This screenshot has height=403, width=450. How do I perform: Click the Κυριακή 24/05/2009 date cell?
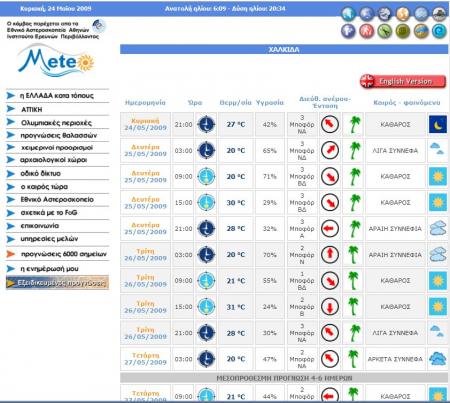[145, 124]
